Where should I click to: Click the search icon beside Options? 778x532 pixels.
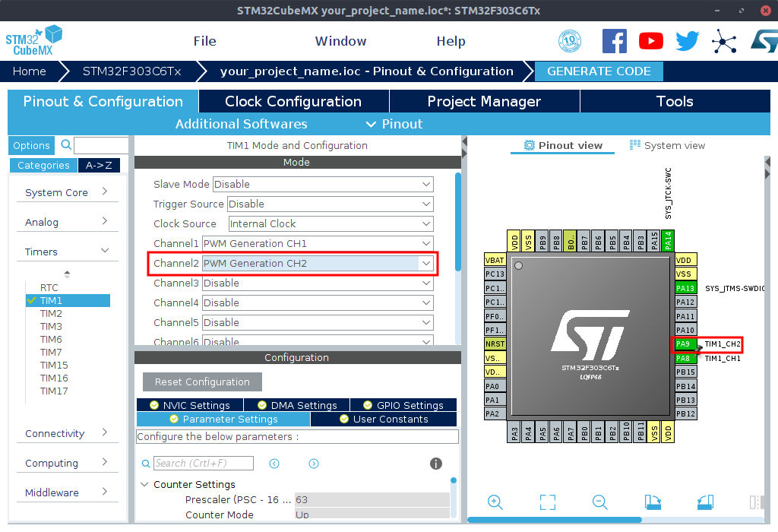[66, 145]
